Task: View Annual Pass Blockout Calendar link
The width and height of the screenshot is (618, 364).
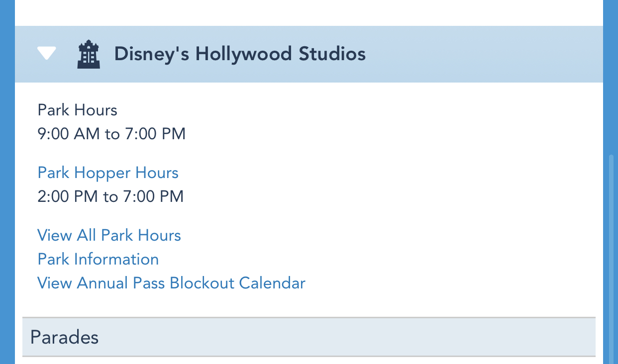Action: pos(171,283)
